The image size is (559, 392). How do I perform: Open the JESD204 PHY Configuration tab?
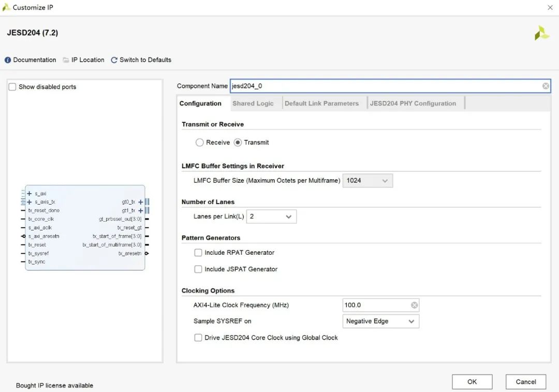(413, 104)
